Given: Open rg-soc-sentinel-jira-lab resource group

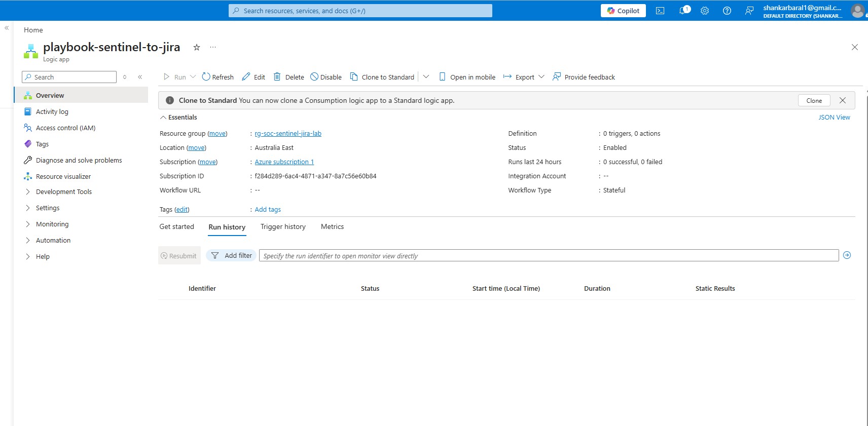Looking at the screenshot, I should pyautogui.click(x=288, y=134).
